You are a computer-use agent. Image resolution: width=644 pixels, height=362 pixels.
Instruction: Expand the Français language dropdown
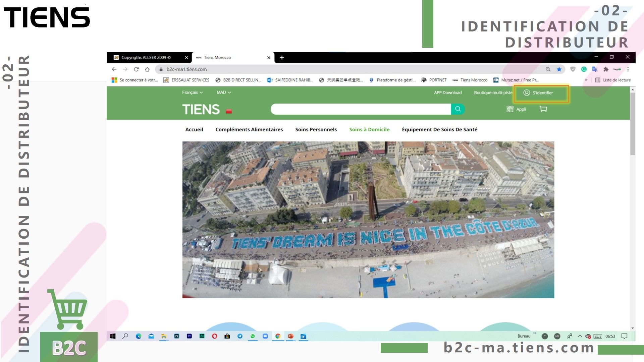192,93
